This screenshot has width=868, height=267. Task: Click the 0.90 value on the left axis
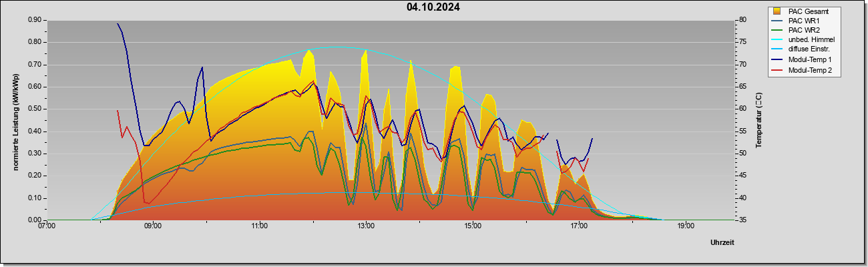(x=34, y=20)
